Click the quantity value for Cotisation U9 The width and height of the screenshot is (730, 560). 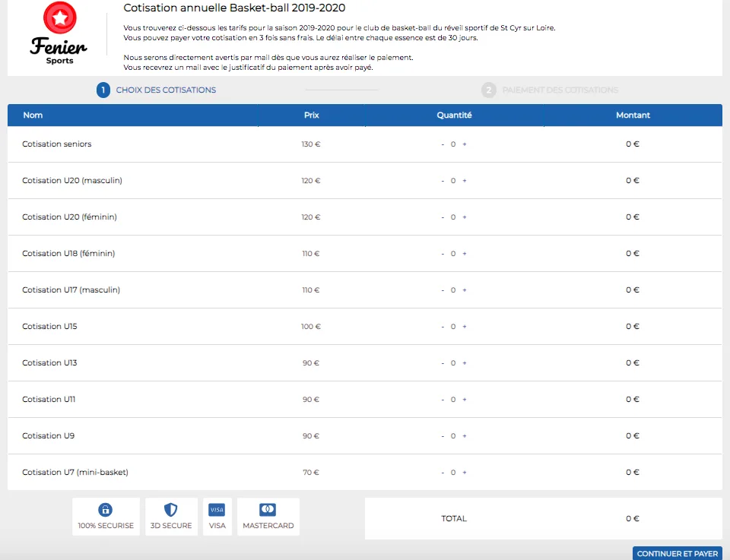tap(453, 436)
